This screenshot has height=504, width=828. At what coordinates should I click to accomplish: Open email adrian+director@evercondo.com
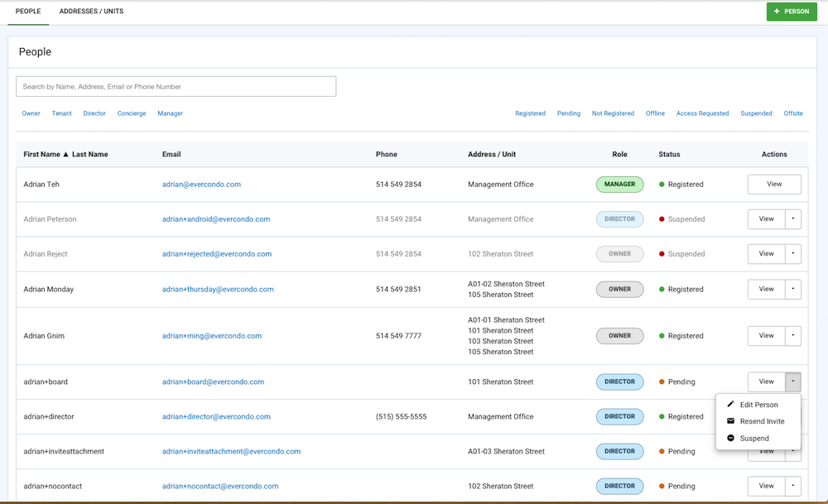(x=216, y=416)
